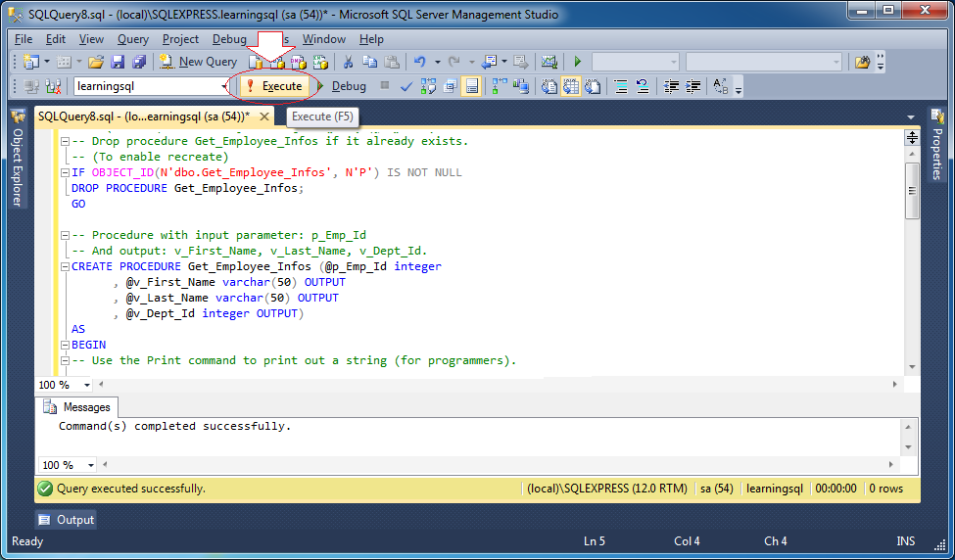Uncomment the selected lines

[643, 86]
